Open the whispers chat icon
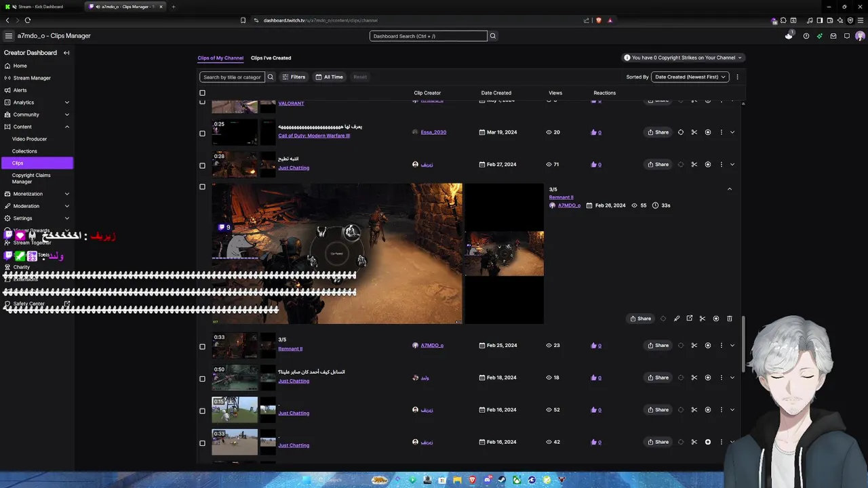Viewport: 868px width, 488px height. coord(847,36)
